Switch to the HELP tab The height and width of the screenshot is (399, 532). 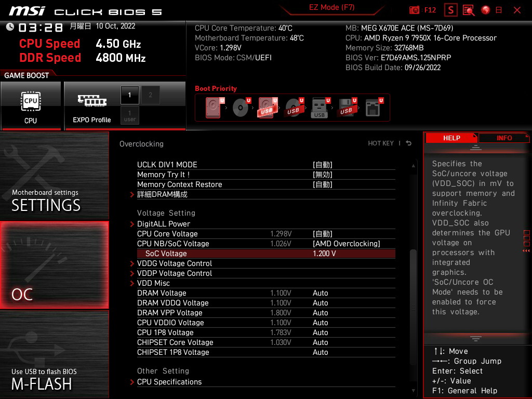(x=451, y=138)
